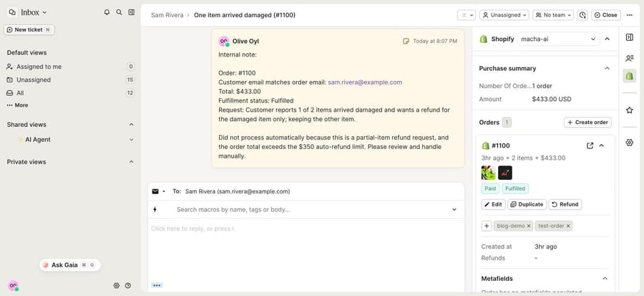Open the email channel selector dropdown
The height and width of the screenshot is (296, 644).
(x=159, y=191)
